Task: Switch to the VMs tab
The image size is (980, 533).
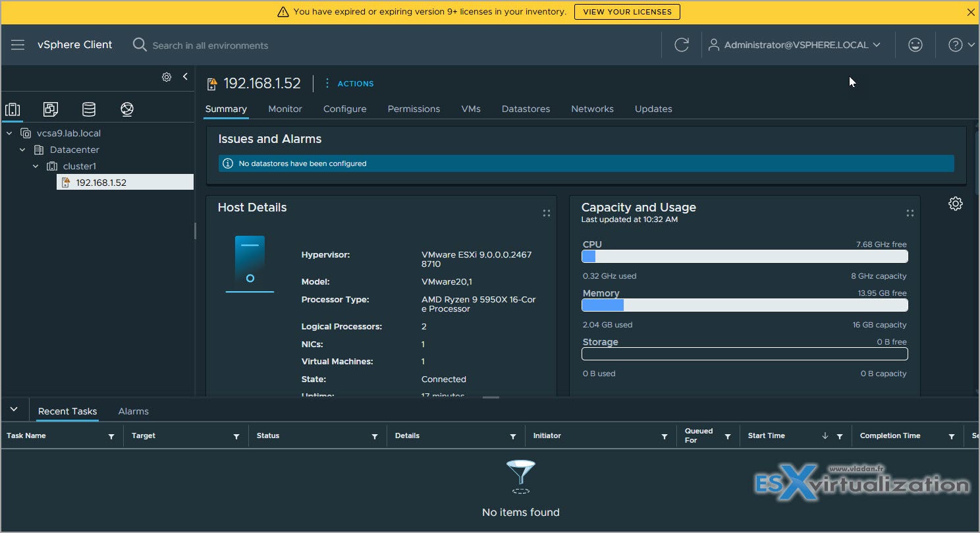Action: pos(471,109)
